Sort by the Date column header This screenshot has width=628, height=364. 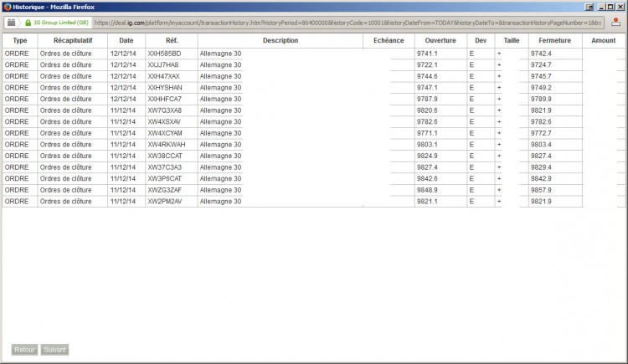pos(126,40)
